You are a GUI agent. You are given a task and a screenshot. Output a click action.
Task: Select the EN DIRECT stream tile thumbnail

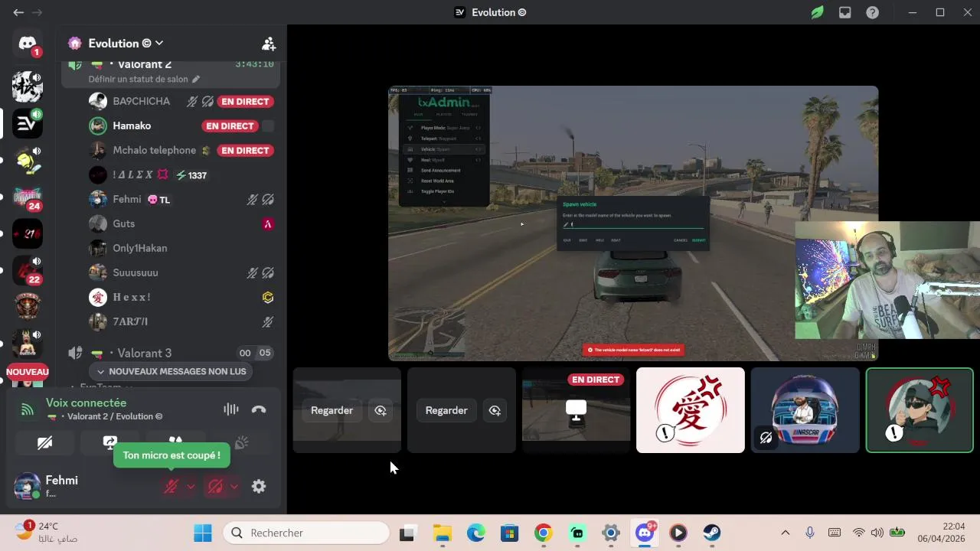576,410
